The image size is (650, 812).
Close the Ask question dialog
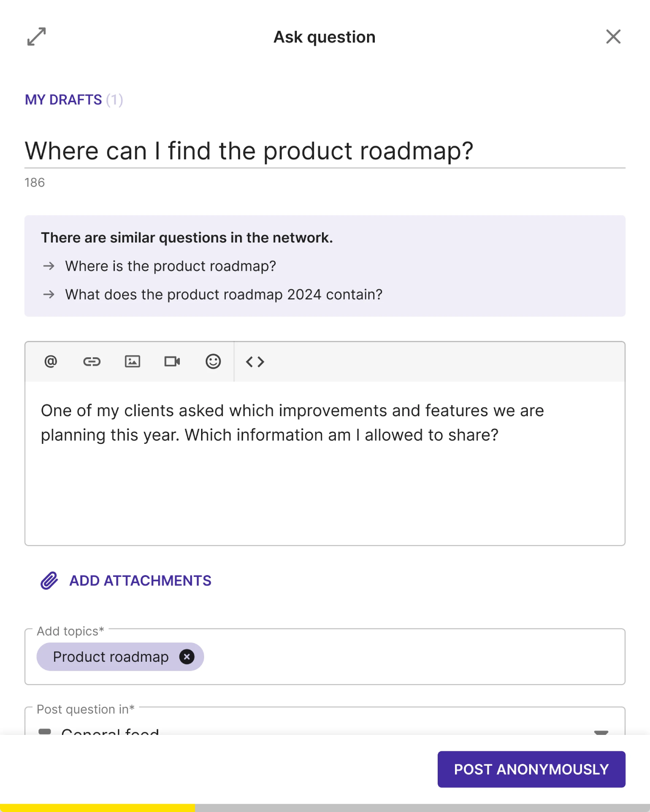613,37
